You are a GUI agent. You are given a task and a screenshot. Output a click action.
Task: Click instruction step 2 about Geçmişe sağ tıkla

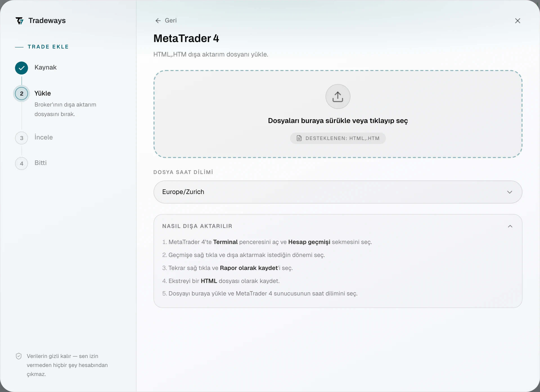(x=244, y=255)
